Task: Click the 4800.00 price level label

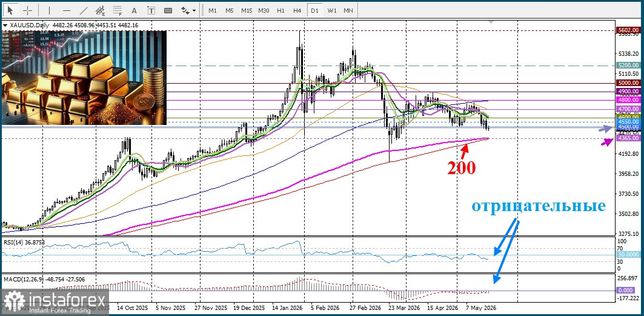Action: [x=628, y=100]
